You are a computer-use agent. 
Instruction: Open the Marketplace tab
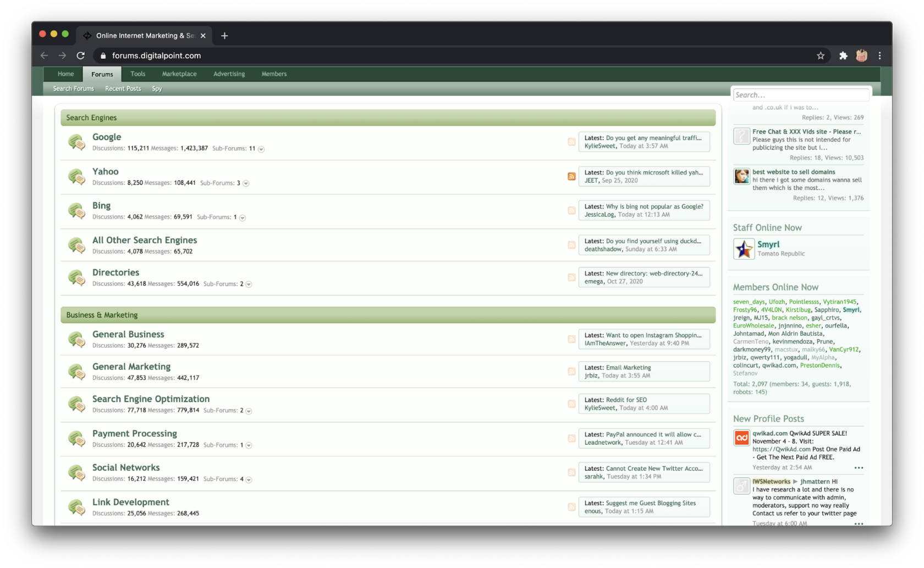(x=179, y=74)
